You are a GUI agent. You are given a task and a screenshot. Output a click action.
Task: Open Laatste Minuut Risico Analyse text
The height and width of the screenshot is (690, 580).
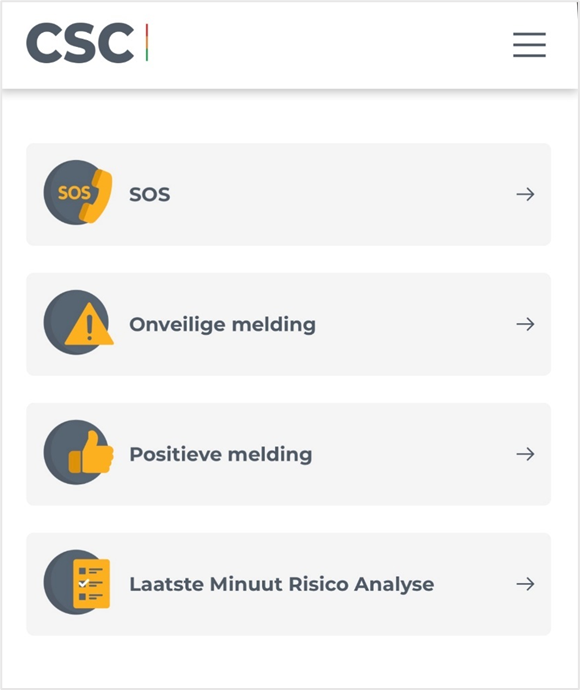[x=282, y=584]
